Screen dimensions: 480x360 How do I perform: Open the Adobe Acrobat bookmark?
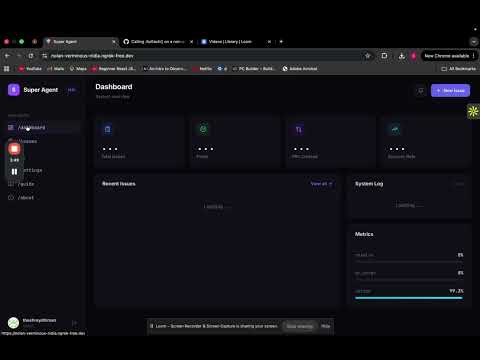(x=300, y=69)
